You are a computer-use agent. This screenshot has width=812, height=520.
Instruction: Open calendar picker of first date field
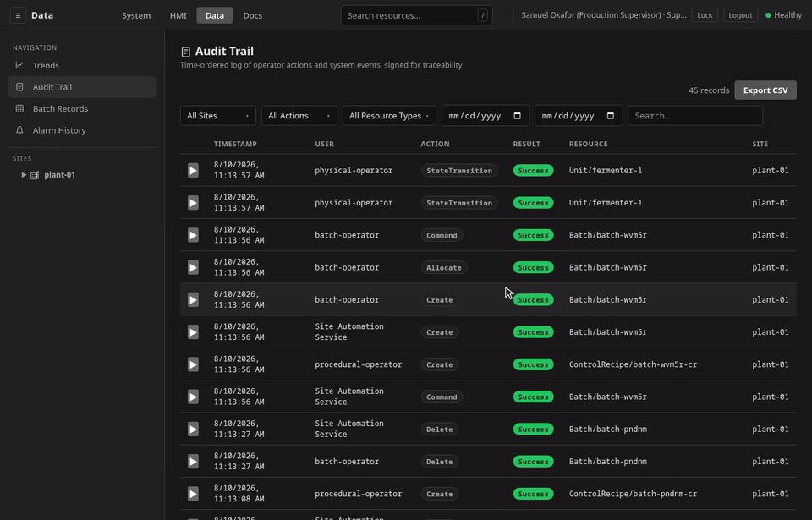pos(517,116)
